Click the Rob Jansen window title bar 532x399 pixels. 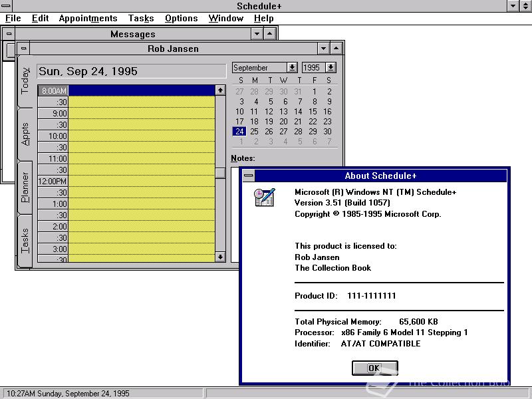tap(174, 49)
